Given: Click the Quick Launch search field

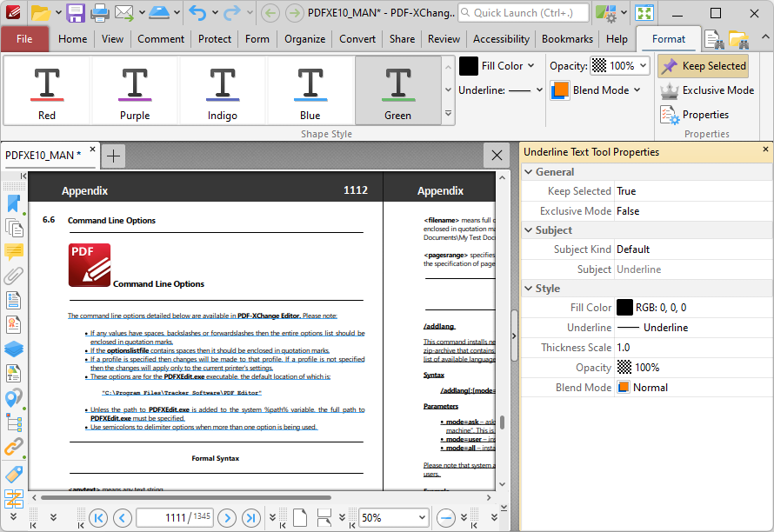Looking at the screenshot, I should tap(524, 13).
